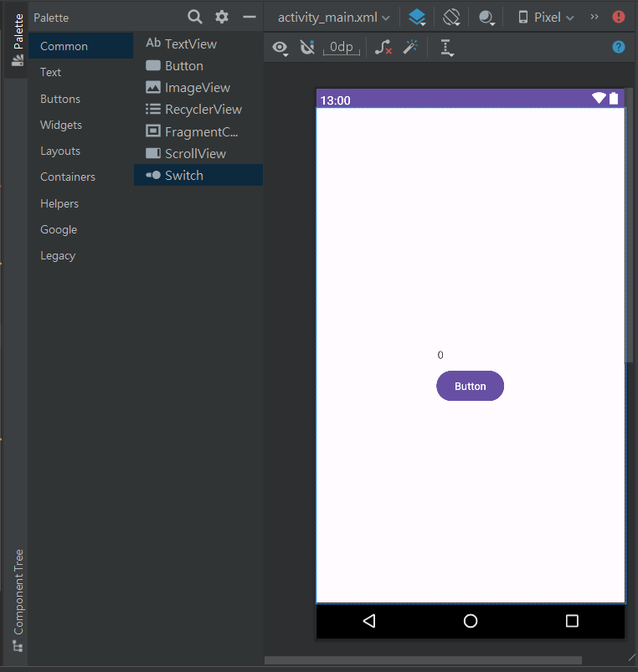Screen dimensions: 638x672
Task: Show more toolbar options chevrons
Action: [x=594, y=17]
